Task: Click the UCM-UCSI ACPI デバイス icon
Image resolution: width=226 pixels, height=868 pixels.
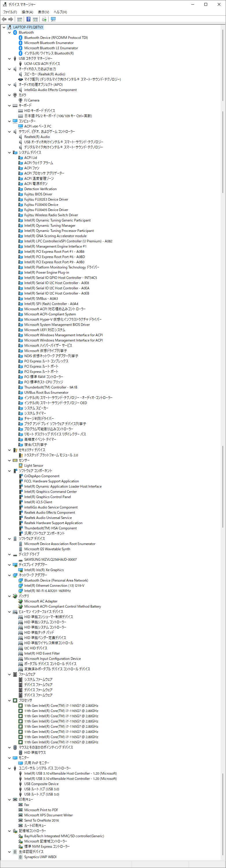Action: click(x=21, y=64)
